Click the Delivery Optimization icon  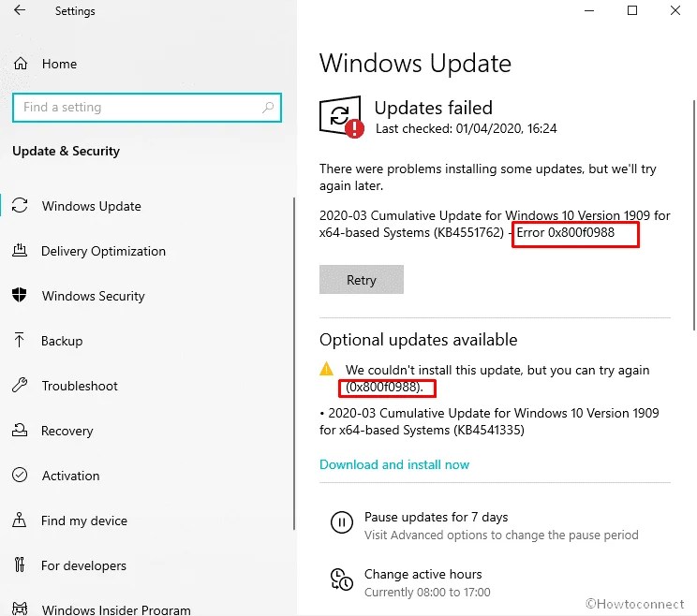click(20, 251)
